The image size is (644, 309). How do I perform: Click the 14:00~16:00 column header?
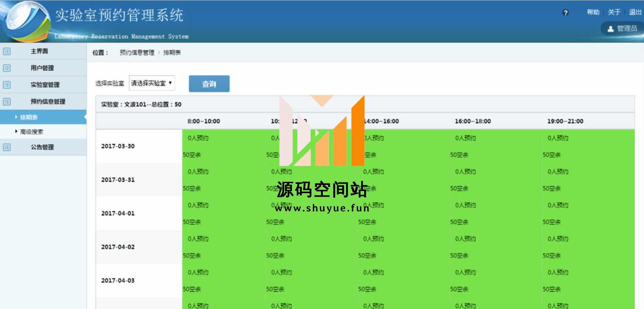pos(381,121)
